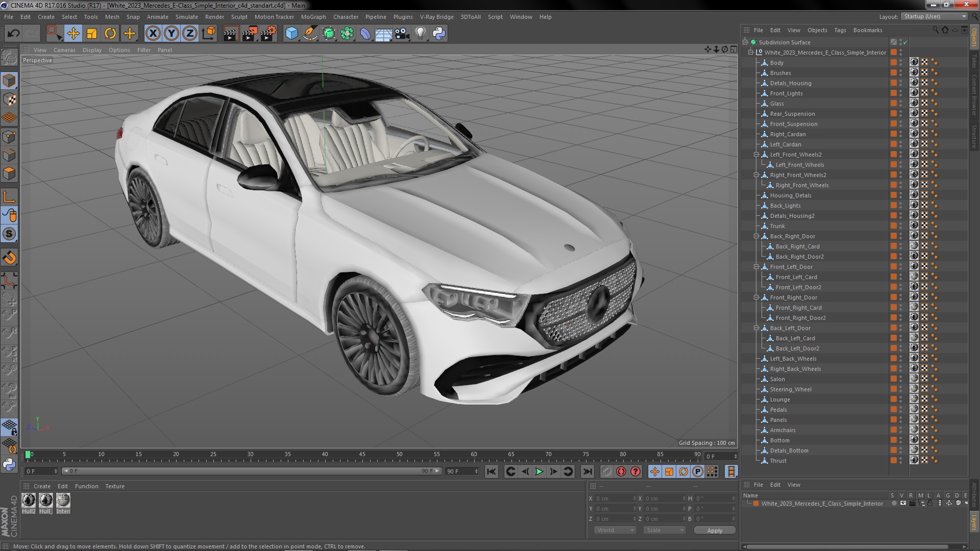980x551 pixels.
Task: Open Objects panel Tags menu
Action: (x=840, y=30)
